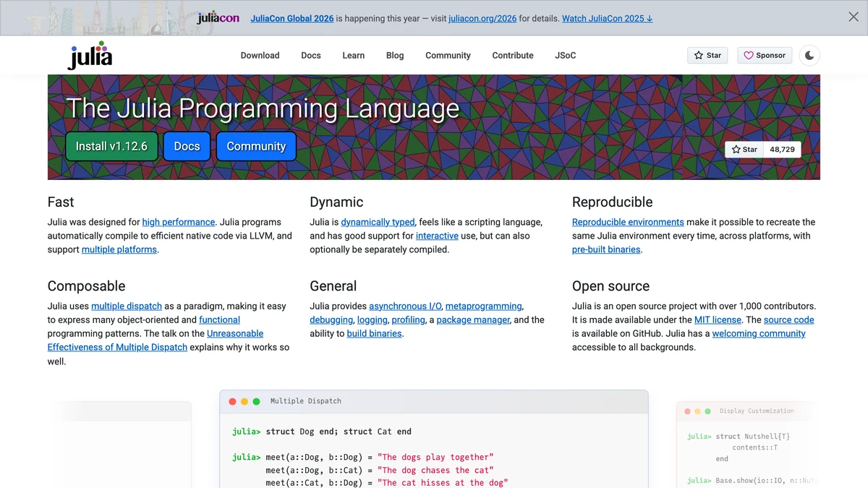
Task: Follow the multiple platforms link
Action: tap(119, 249)
